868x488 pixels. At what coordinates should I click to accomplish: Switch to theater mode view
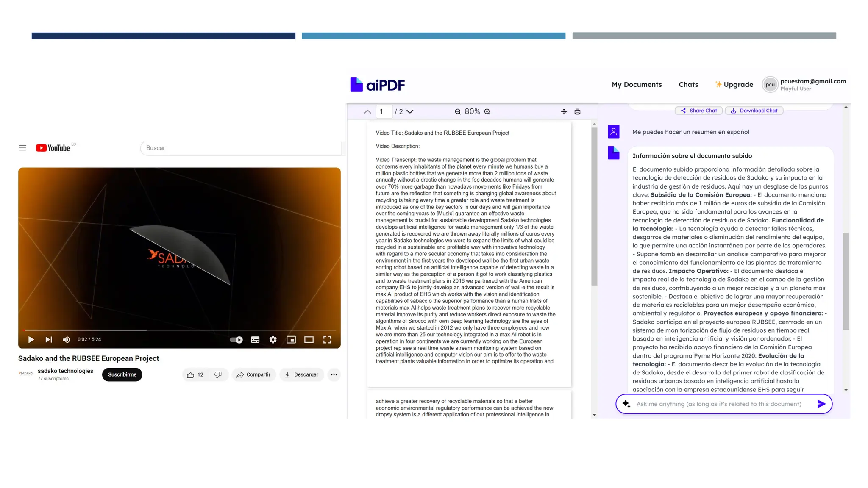click(x=309, y=340)
